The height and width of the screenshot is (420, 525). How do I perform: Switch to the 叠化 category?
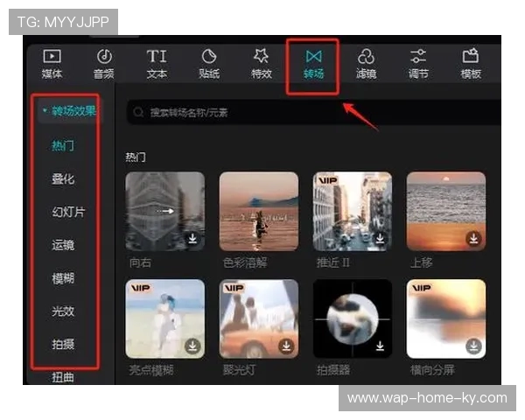pos(63,178)
